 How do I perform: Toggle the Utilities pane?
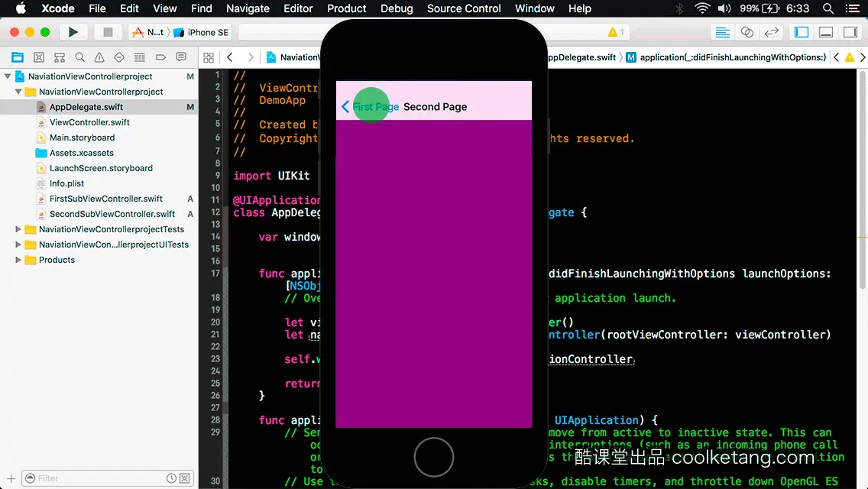click(x=850, y=32)
